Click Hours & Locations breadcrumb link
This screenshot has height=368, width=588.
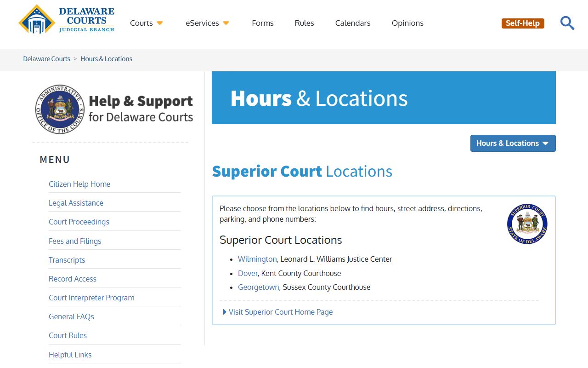point(107,59)
